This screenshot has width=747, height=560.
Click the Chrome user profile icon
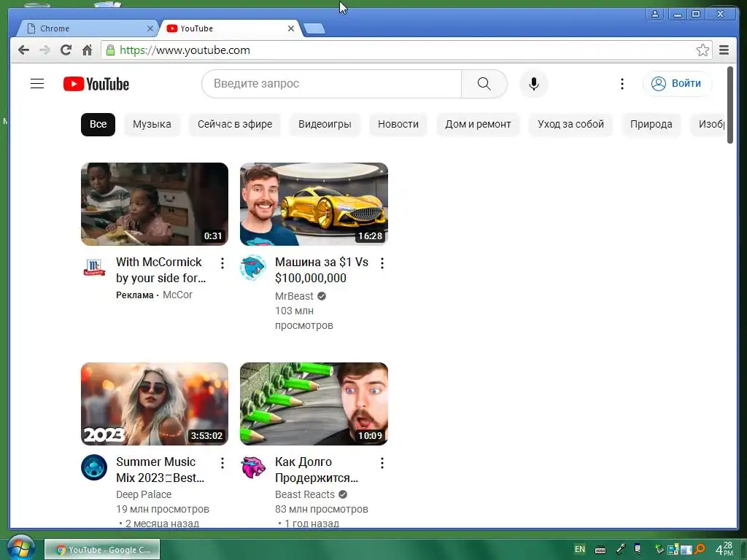coord(655,14)
